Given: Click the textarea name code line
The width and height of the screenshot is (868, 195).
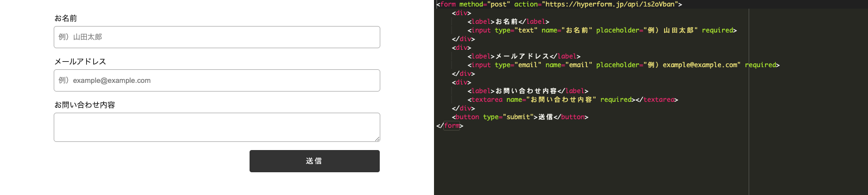Looking at the screenshot, I should [x=573, y=100].
